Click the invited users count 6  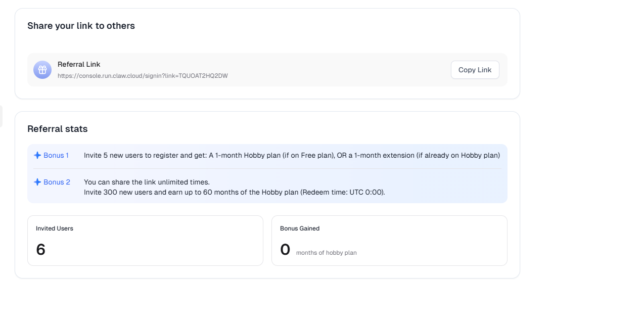tap(41, 249)
